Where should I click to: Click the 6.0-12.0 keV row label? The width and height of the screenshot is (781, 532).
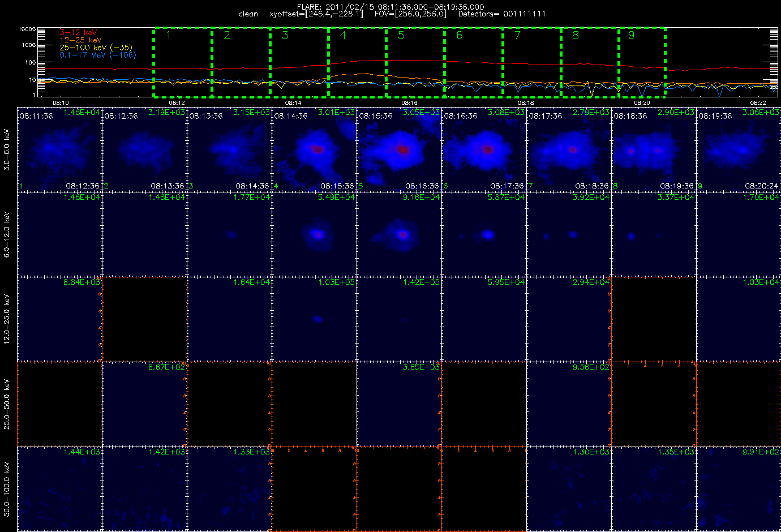(x=7, y=235)
